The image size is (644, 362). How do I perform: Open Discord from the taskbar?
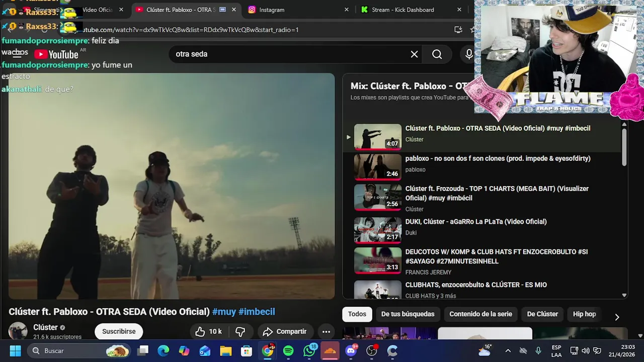pyautogui.click(x=351, y=350)
